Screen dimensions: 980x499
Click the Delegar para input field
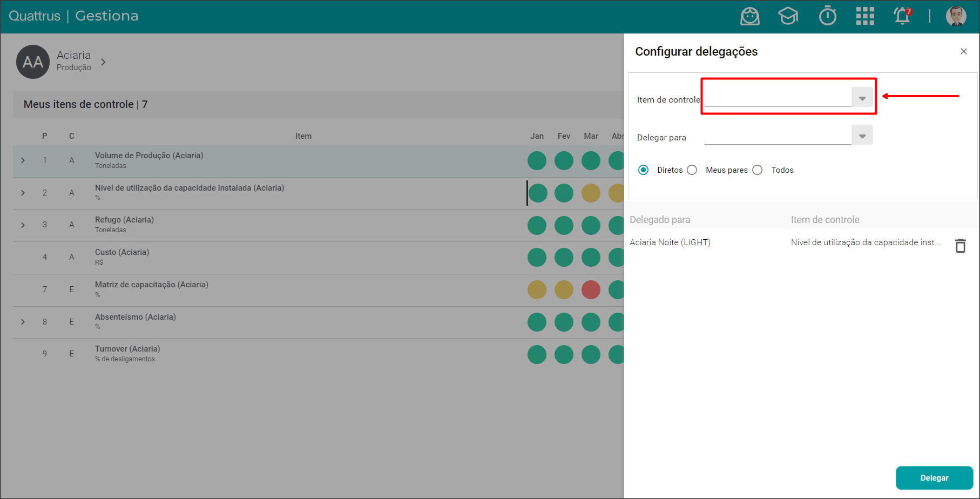click(778, 136)
